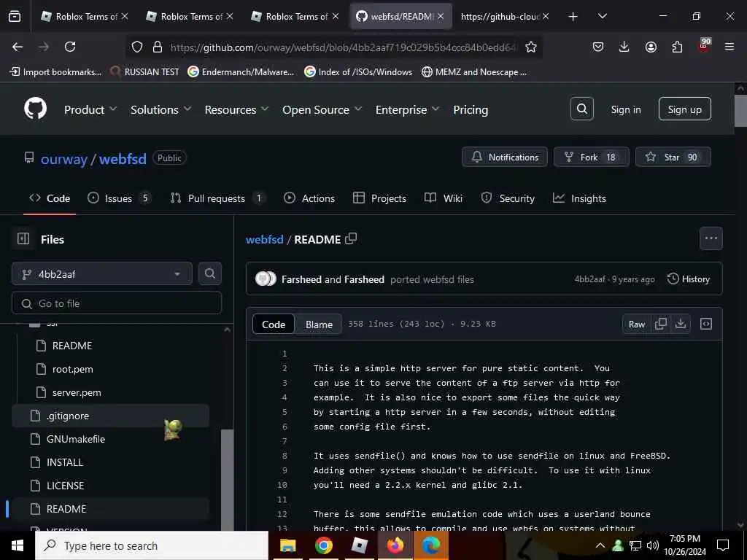The width and height of the screenshot is (747, 560).
Task: Open the Projects tab
Action: click(379, 198)
